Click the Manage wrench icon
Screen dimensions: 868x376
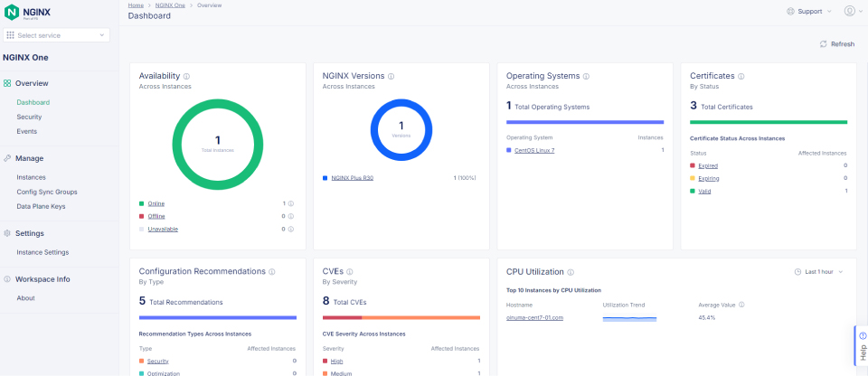coord(7,158)
